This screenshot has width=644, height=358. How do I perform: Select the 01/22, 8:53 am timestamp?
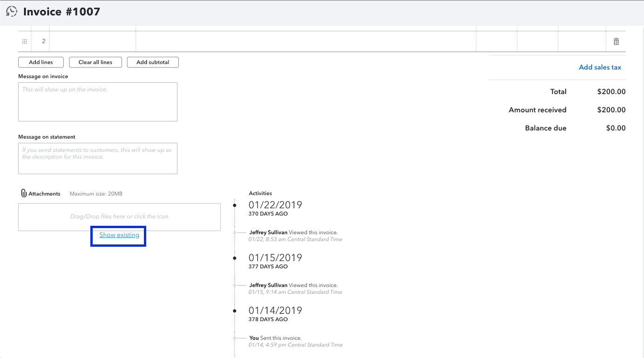(x=296, y=239)
